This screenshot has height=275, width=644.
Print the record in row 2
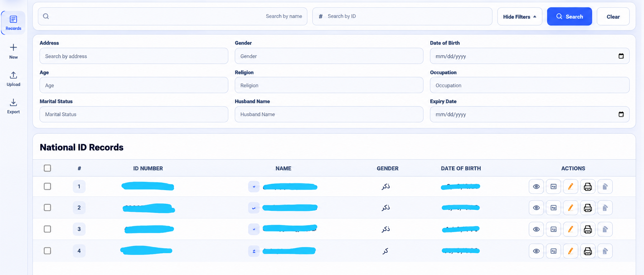588,208
